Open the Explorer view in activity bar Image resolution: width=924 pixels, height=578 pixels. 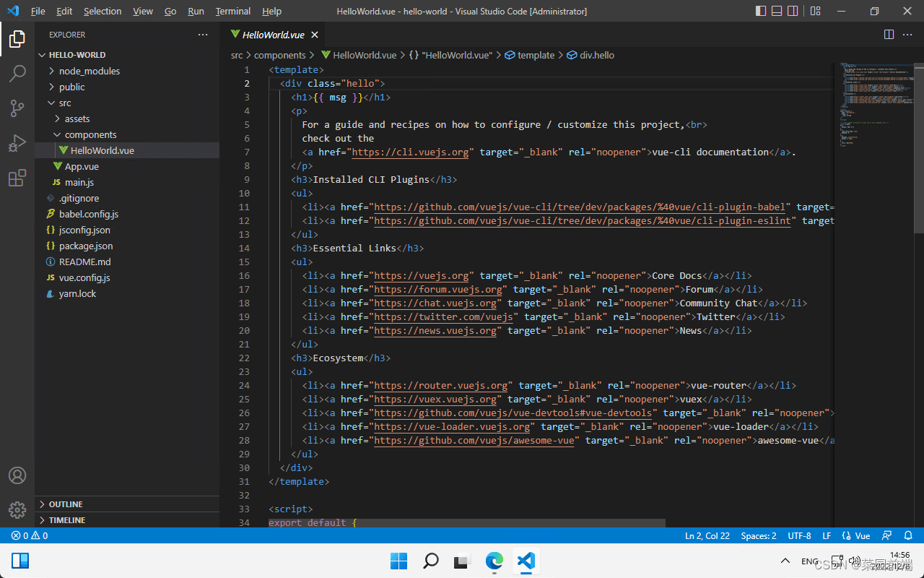tap(17, 39)
